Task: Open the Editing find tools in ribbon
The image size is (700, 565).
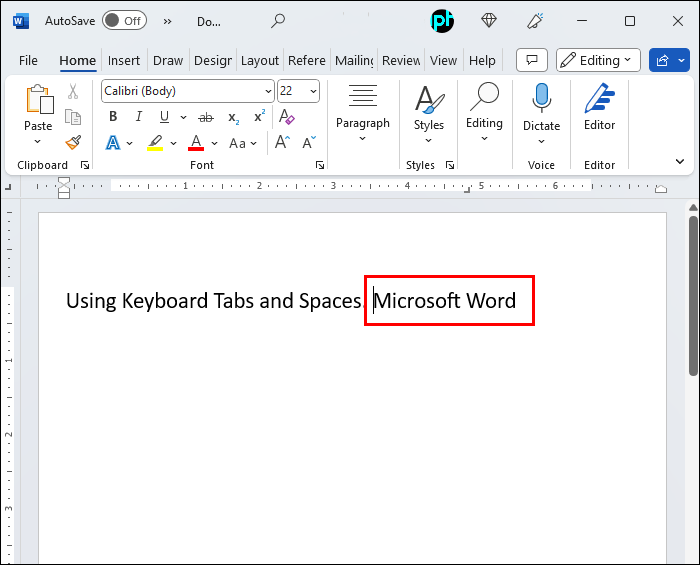Action: pyautogui.click(x=484, y=112)
